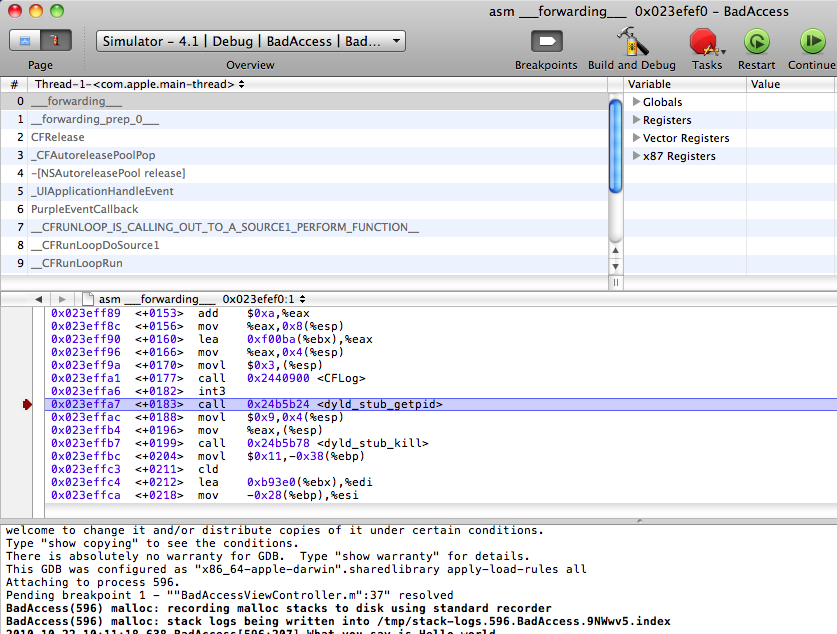
Task: Minimize the window with yellow button
Action: [x=36, y=11]
